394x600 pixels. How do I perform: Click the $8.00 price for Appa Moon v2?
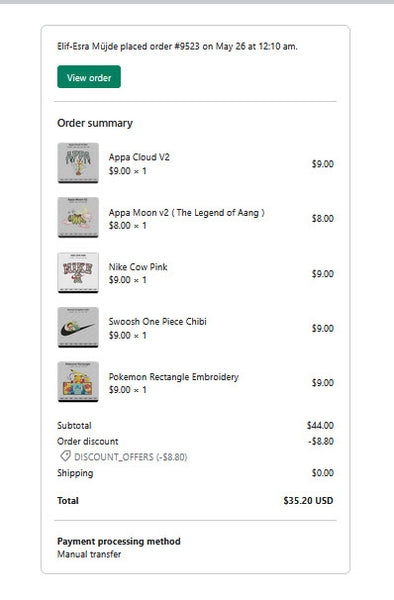[x=322, y=218]
